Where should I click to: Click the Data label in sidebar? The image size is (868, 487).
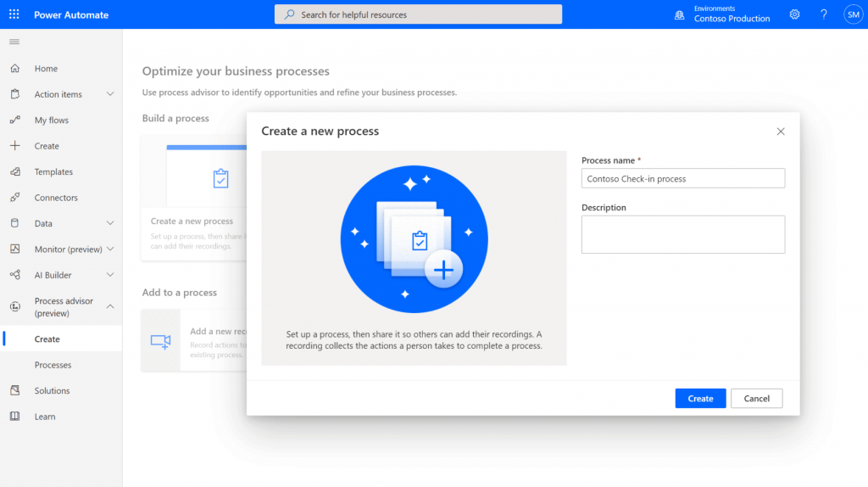43,223
